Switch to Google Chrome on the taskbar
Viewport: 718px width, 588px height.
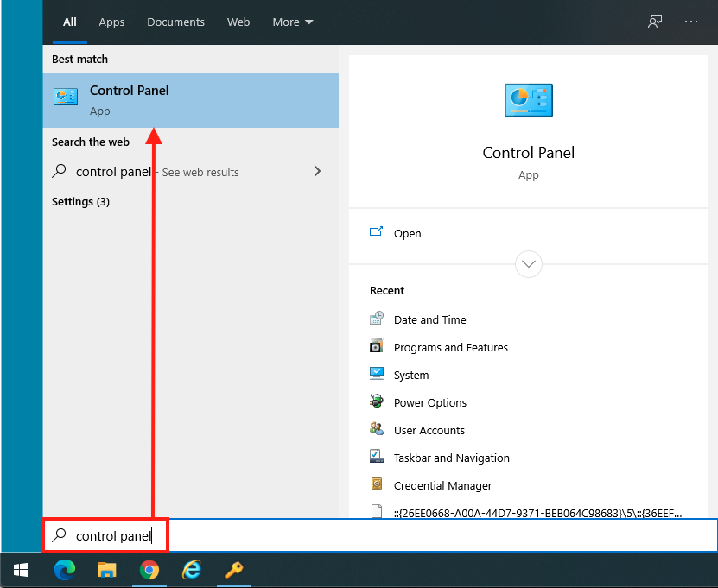tap(149, 570)
